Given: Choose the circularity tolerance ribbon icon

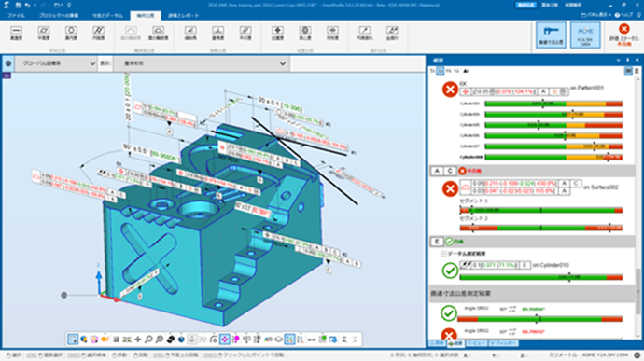Looking at the screenshot, I should (71, 33).
